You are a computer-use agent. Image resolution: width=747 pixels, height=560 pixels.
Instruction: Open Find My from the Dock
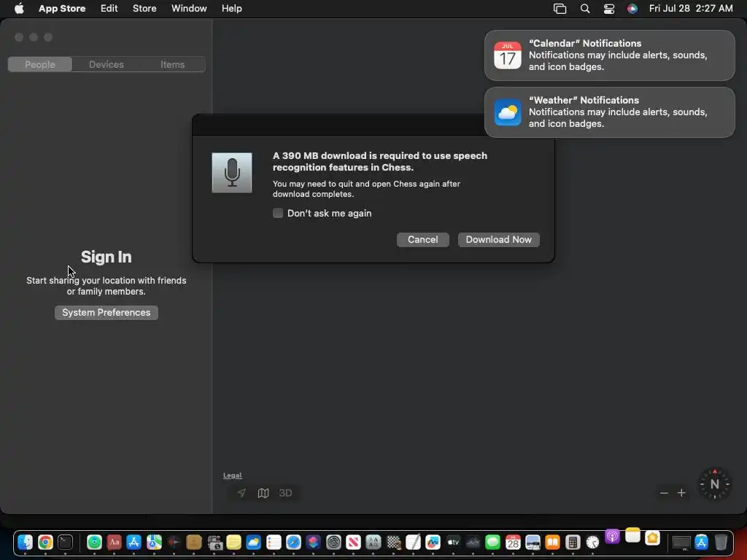point(94,542)
